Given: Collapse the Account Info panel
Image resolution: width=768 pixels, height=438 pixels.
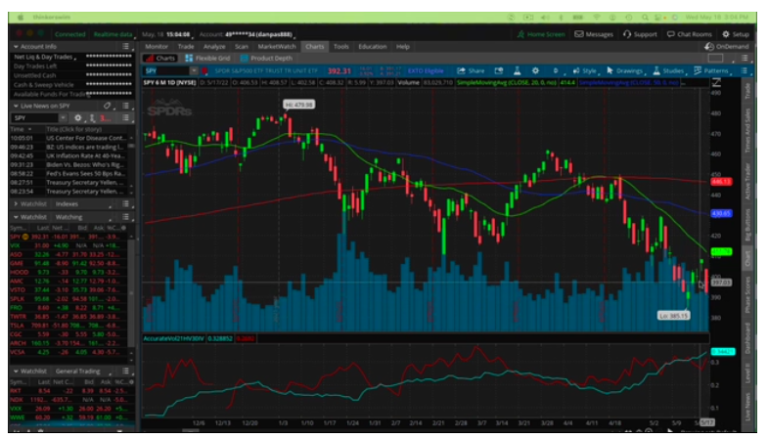Looking at the screenshot, I should tap(14, 46).
